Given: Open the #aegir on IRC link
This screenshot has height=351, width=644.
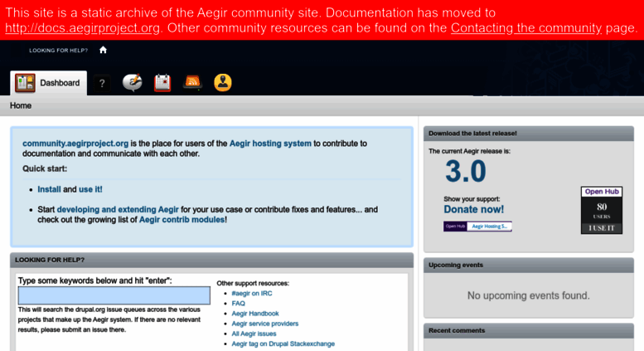Looking at the screenshot, I should tap(252, 294).
